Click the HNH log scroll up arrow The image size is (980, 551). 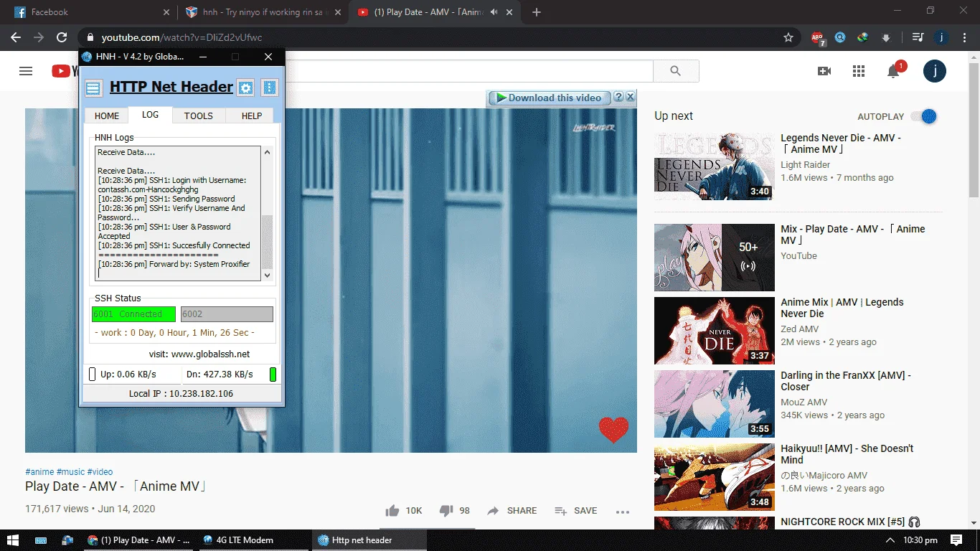point(268,152)
